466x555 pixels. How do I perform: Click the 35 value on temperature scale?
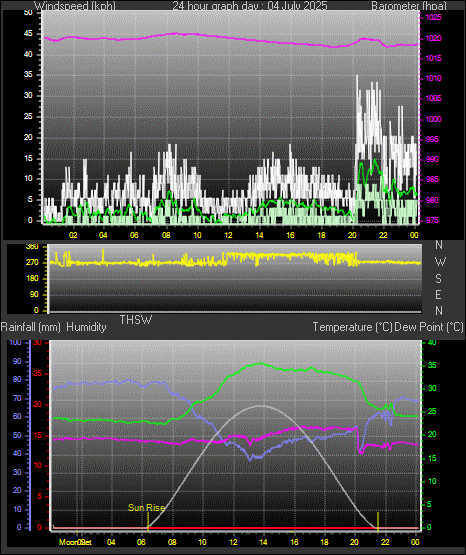432,365
